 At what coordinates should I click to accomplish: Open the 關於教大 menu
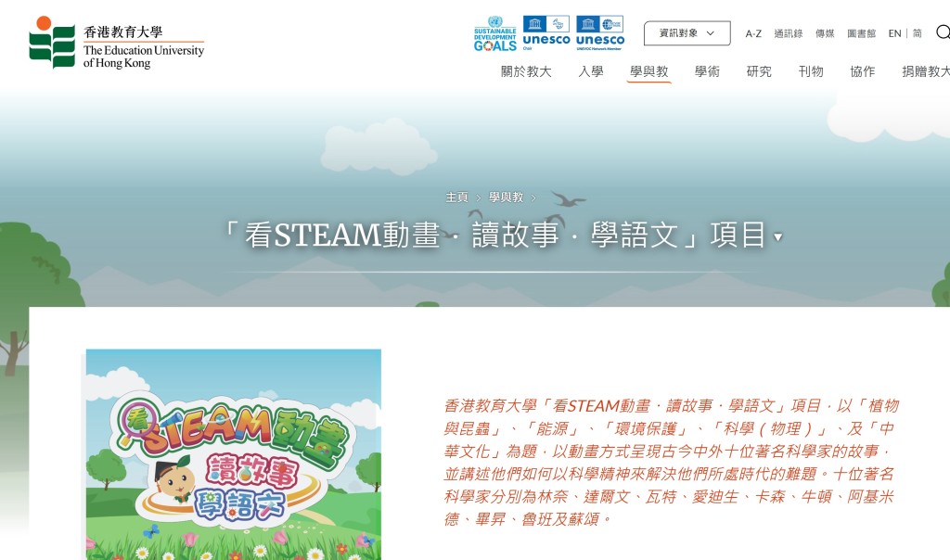[x=526, y=71]
